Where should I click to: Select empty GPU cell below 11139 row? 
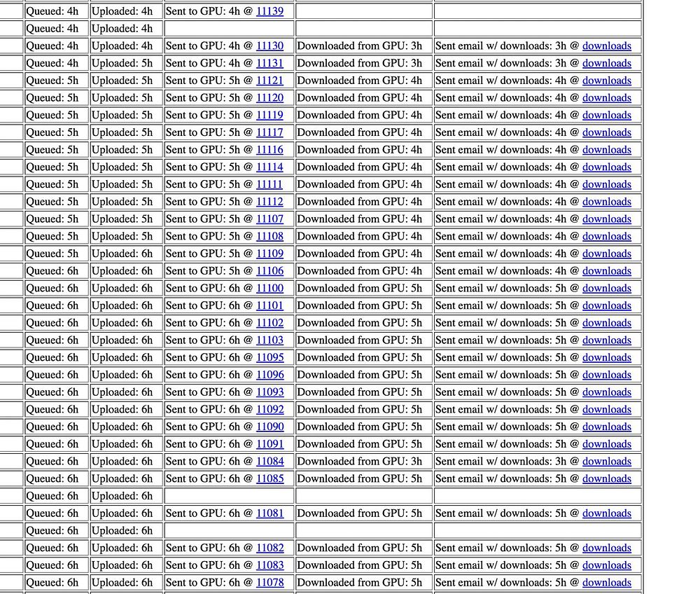[229, 29]
